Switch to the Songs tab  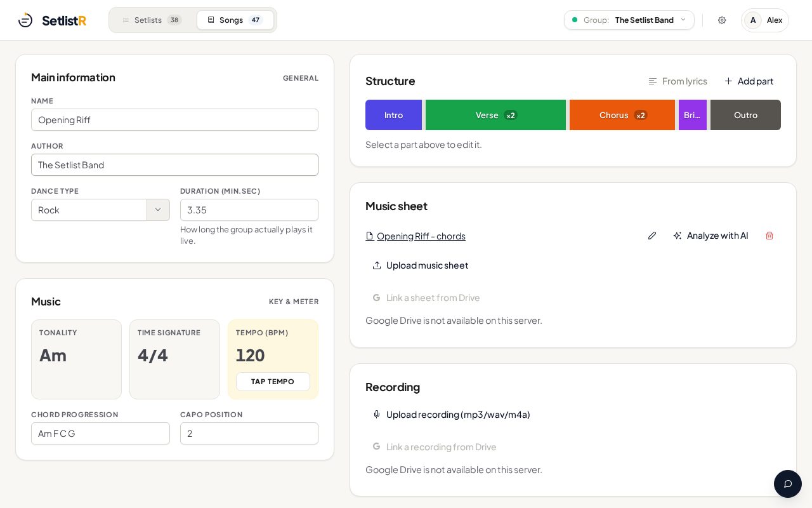[235, 20]
